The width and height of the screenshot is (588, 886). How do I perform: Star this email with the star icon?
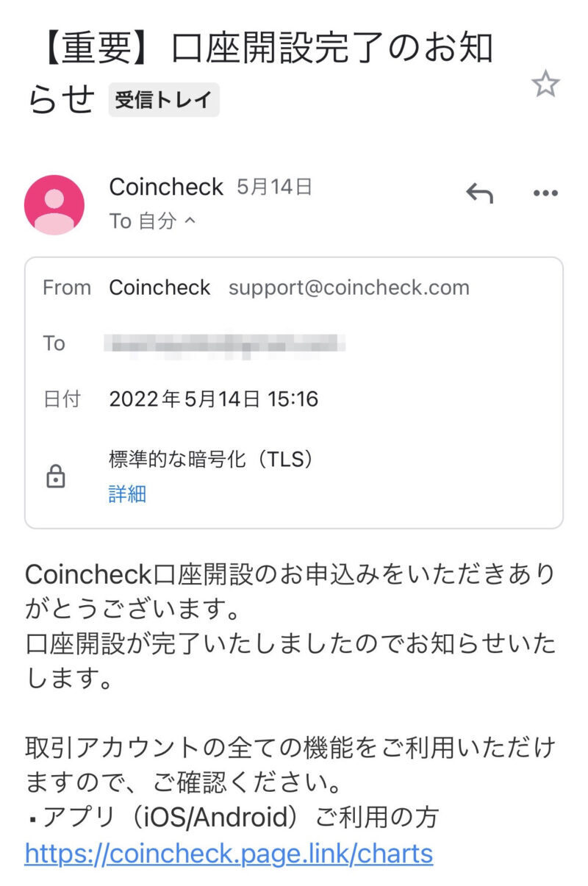tap(545, 85)
